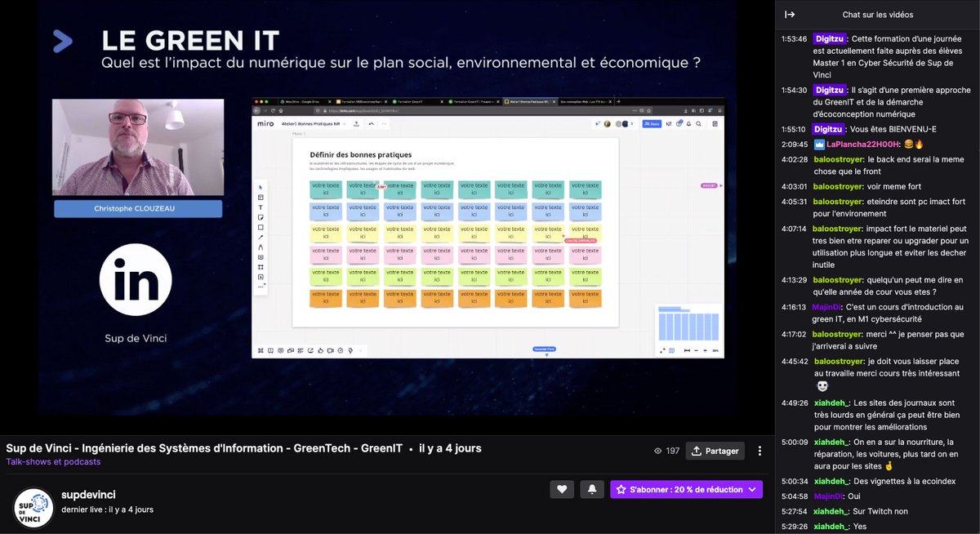Image resolution: width=980 pixels, height=534 pixels.
Task: Click the blue Miro Share button in the video
Action: point(652,123)
